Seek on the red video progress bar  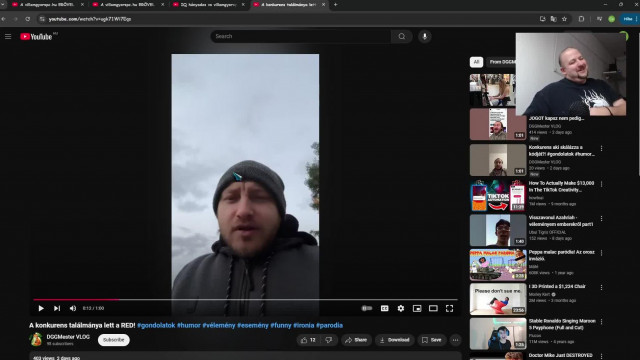coord(245,300)
